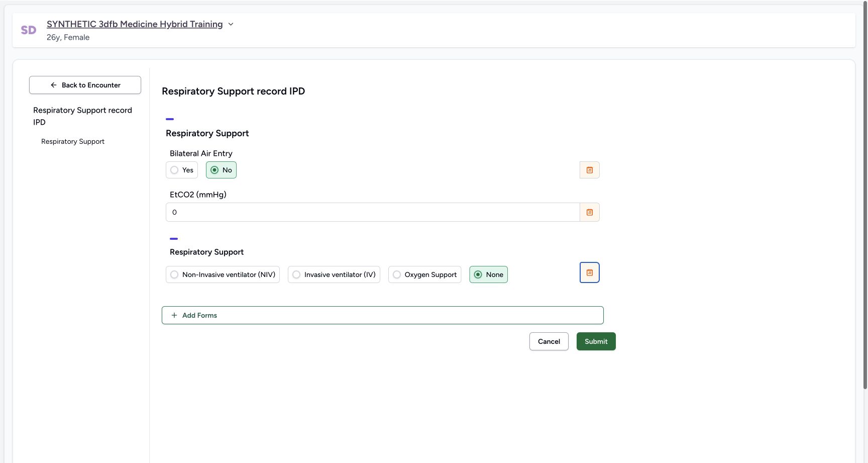Click the 'Bilateral Air Entry' label
868x463 pixels.
[201, 153]
